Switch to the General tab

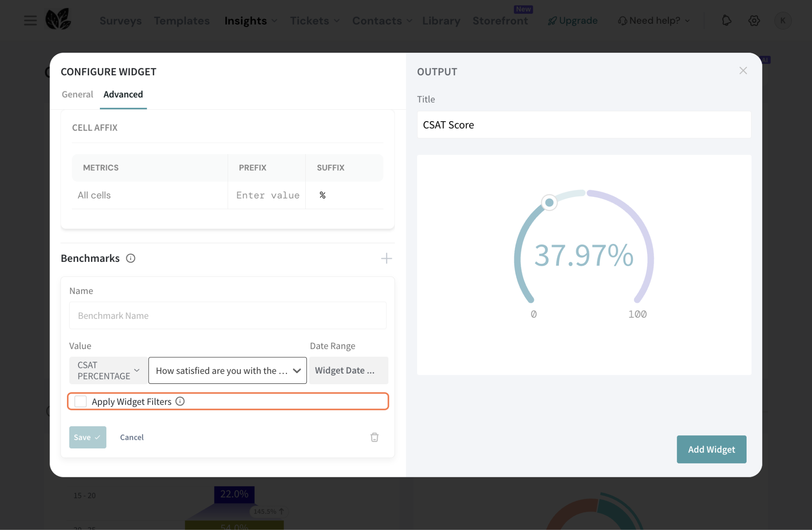coord(77,94)
